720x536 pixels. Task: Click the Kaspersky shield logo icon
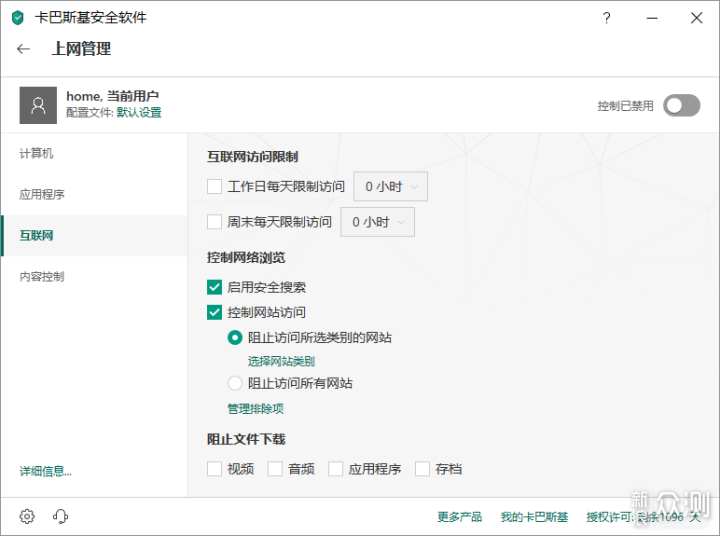17,18
